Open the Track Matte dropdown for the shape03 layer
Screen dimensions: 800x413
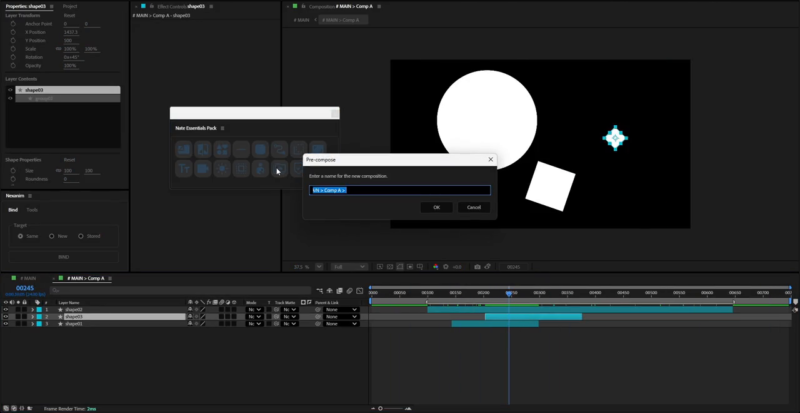(x=290, y=317)
